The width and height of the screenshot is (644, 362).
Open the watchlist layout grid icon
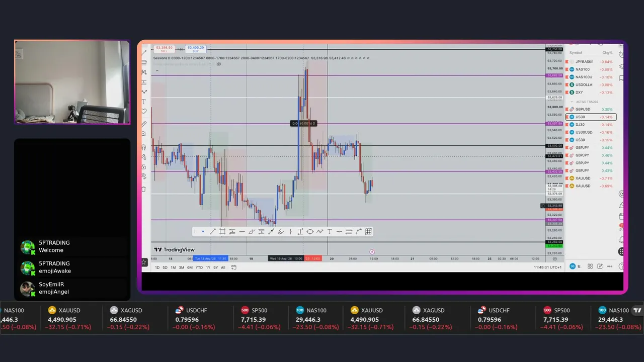coord(590,266)
